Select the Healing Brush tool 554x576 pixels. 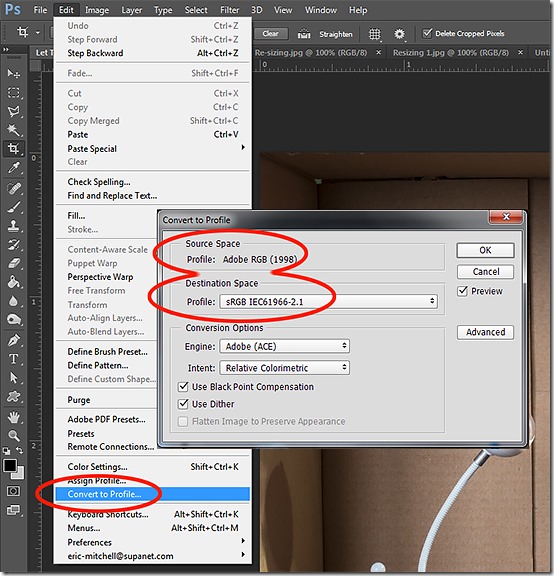coord(14,188)
